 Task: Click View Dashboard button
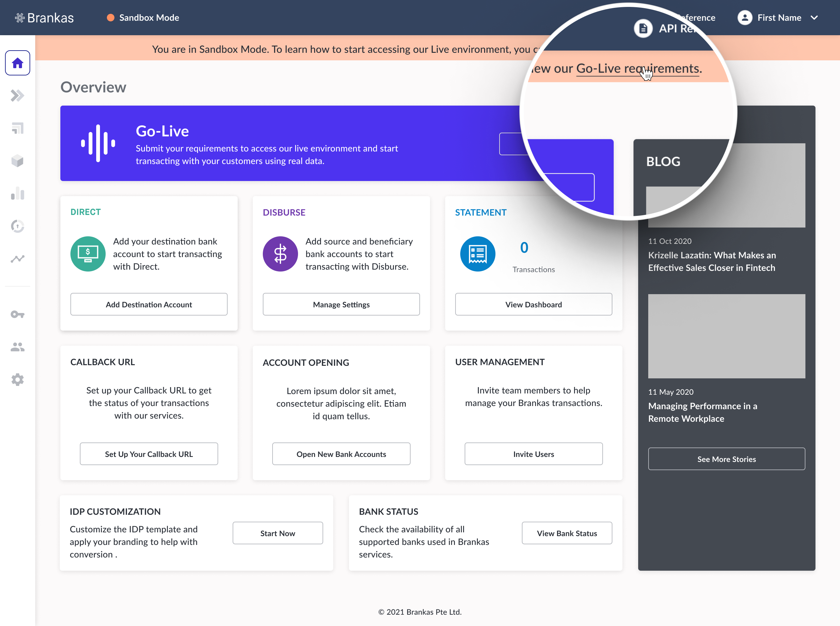[533, 304]
